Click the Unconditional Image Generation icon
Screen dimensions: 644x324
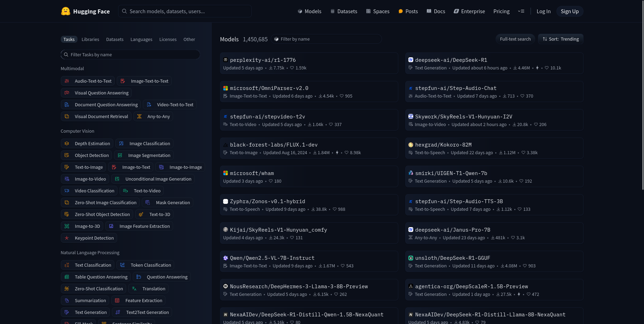pos(117,179)
